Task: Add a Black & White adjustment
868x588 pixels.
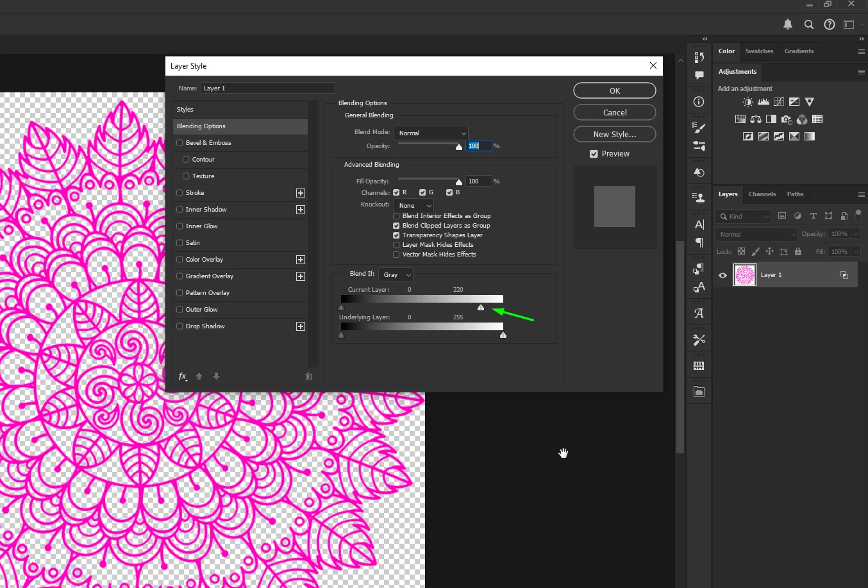Action: pyautogui.click(x=771, y=119)
